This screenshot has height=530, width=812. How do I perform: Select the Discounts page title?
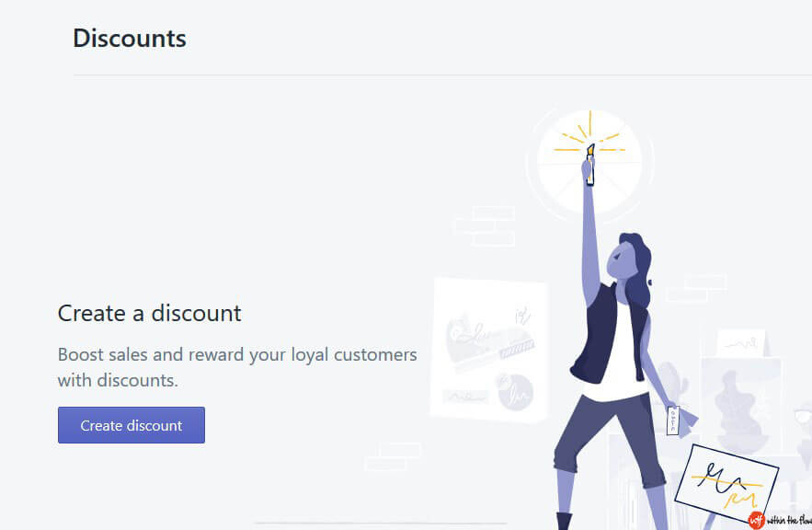(x=129, y=38)
